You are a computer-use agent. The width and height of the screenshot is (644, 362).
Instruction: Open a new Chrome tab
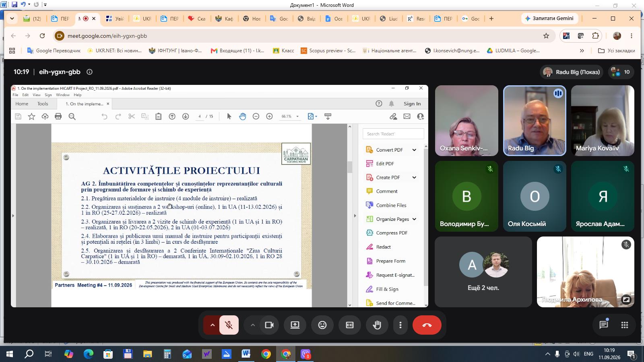tap(491, 19)
